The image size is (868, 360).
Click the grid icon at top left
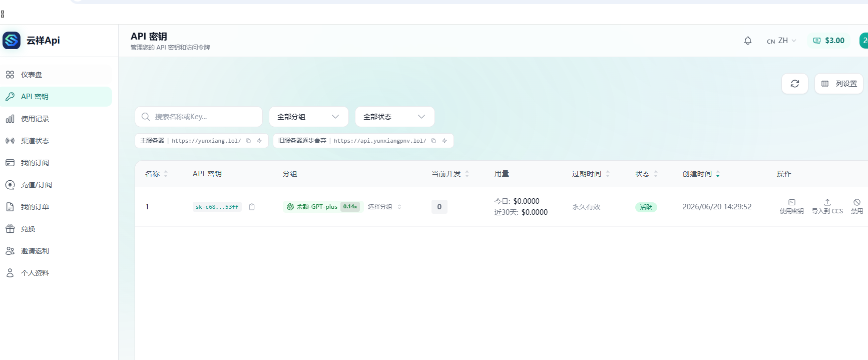(x=3, y=14)
